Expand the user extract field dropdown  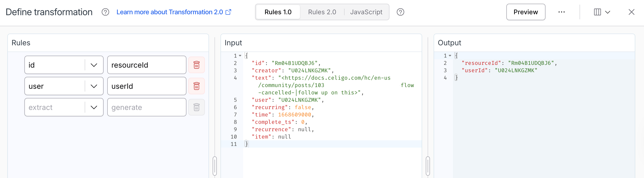coord(94,86)
